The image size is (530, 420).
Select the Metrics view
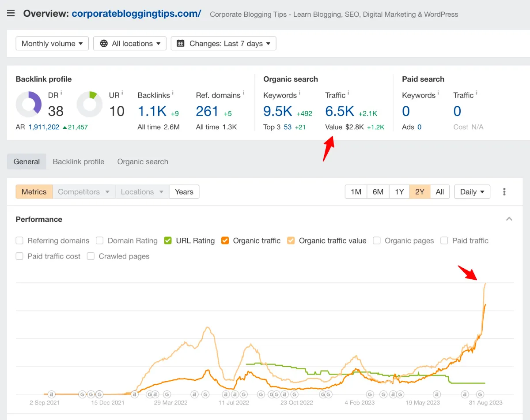(x=34, y=192)
